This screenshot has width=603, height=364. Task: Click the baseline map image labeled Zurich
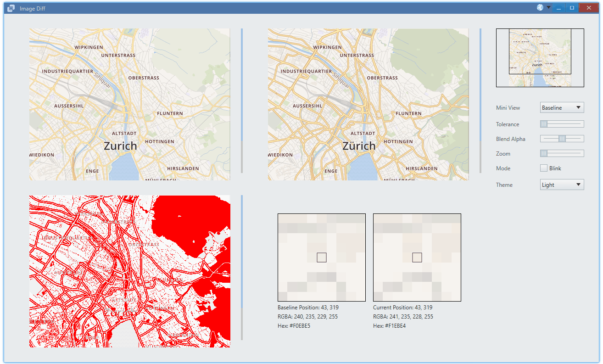click(x=130, y=104)
